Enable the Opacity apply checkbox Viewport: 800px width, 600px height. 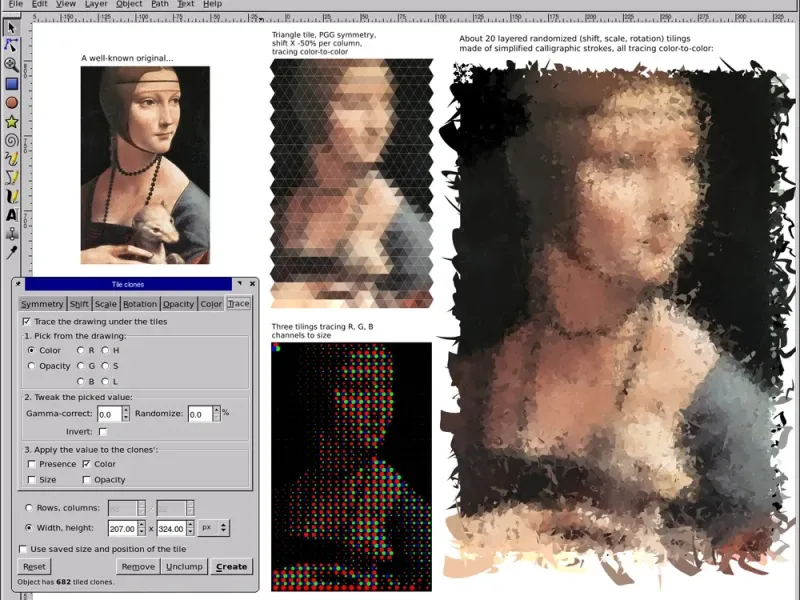(86, 480)
